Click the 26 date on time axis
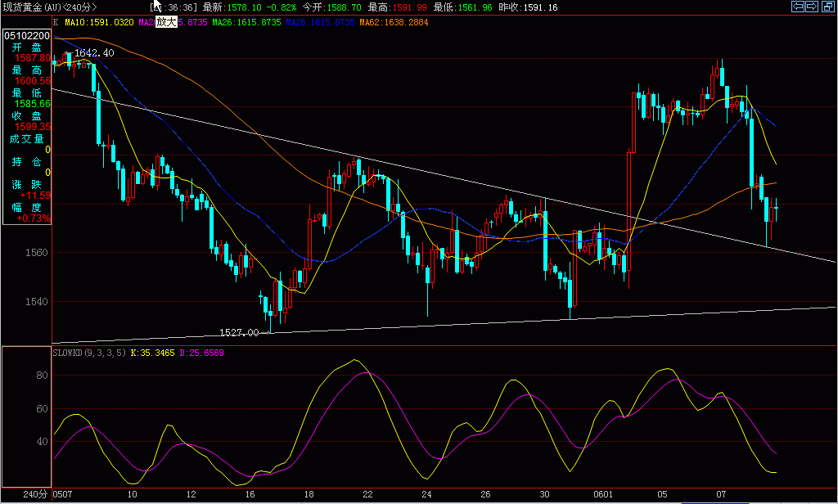 tap(485, 494)
